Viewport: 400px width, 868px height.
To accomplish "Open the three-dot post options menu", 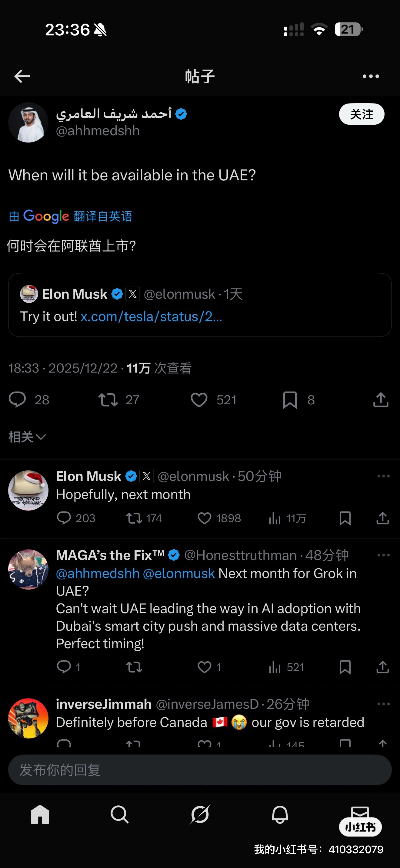I will [371, 77].
